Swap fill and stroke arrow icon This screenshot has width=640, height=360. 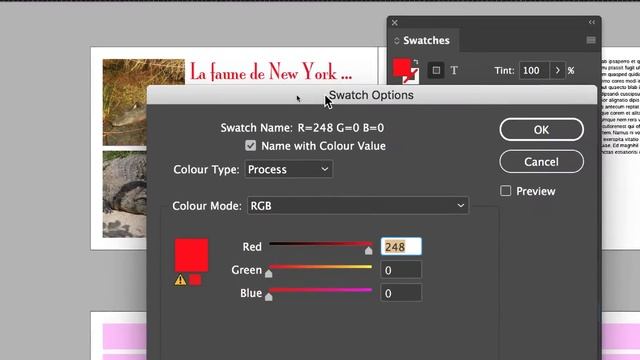pos(416,62)
